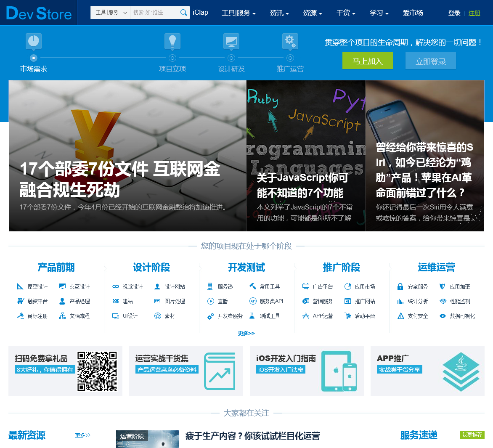Open the Siri 苹果 banner article
Viewport: 493px width, 448px height.
coord(425,156)
